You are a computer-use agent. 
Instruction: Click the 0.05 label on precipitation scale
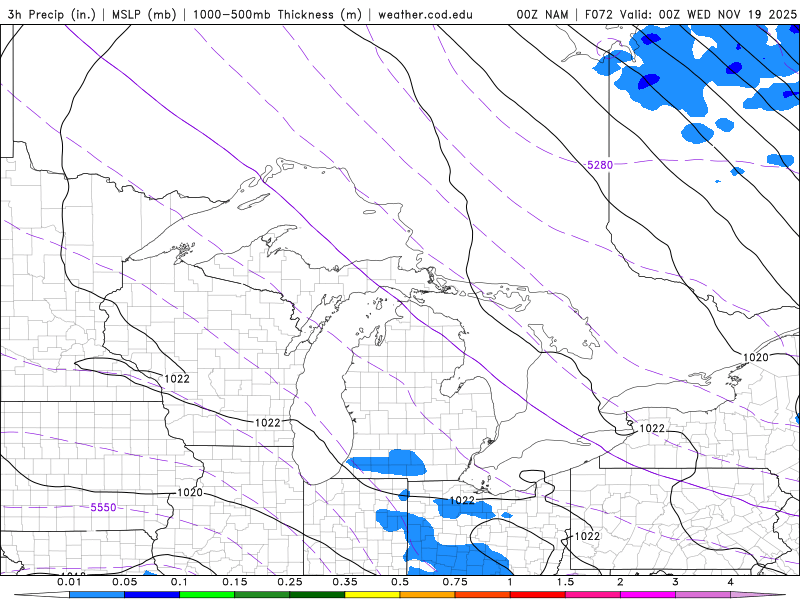pyautogui.click(x=124, y=582)
